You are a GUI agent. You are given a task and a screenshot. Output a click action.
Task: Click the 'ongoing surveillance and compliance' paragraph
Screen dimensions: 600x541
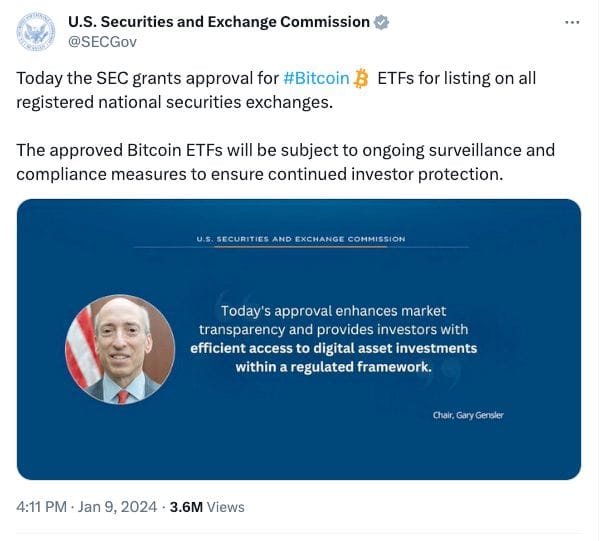[285, 162]
